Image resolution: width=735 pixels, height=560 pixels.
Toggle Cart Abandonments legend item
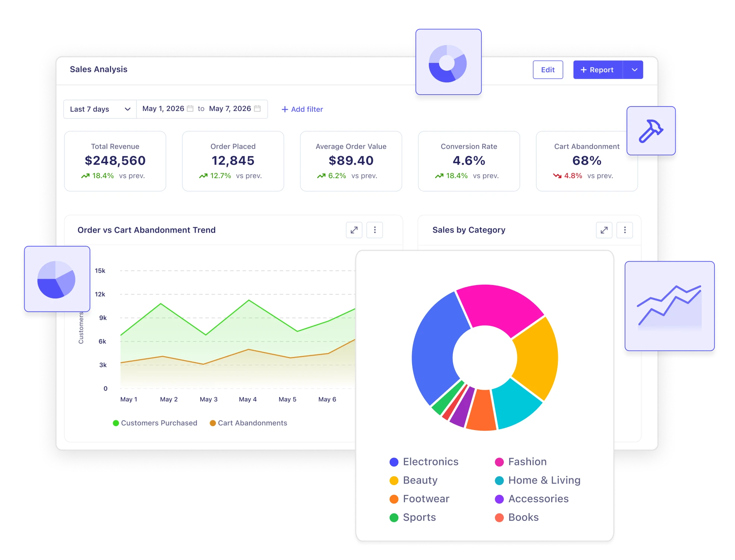point(248,423)
